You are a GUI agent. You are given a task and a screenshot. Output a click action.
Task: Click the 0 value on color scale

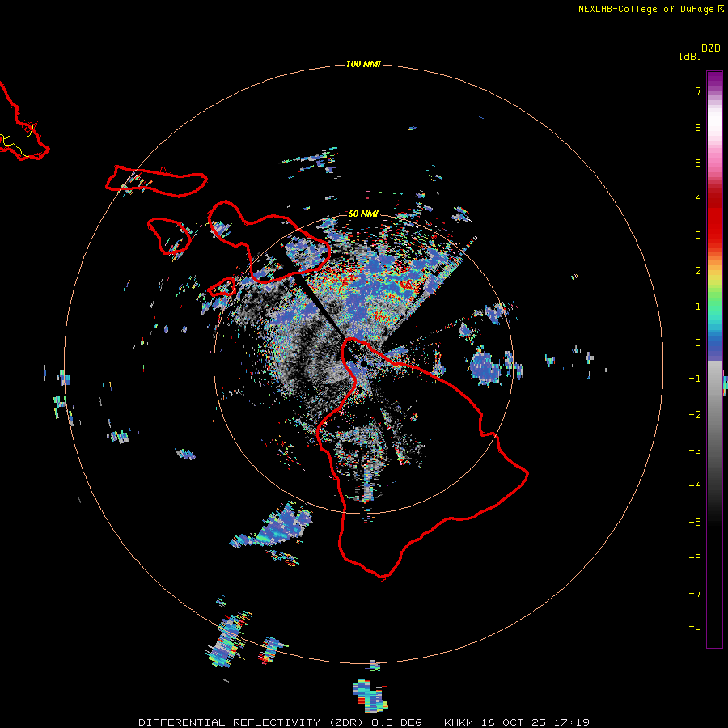(698, 343)
